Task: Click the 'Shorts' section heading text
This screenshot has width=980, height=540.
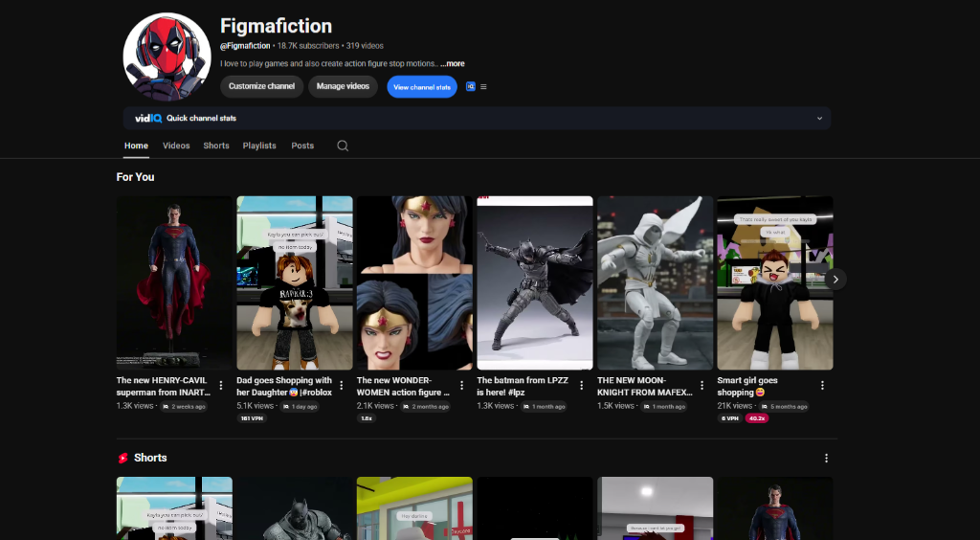Action: pos(150,458)
